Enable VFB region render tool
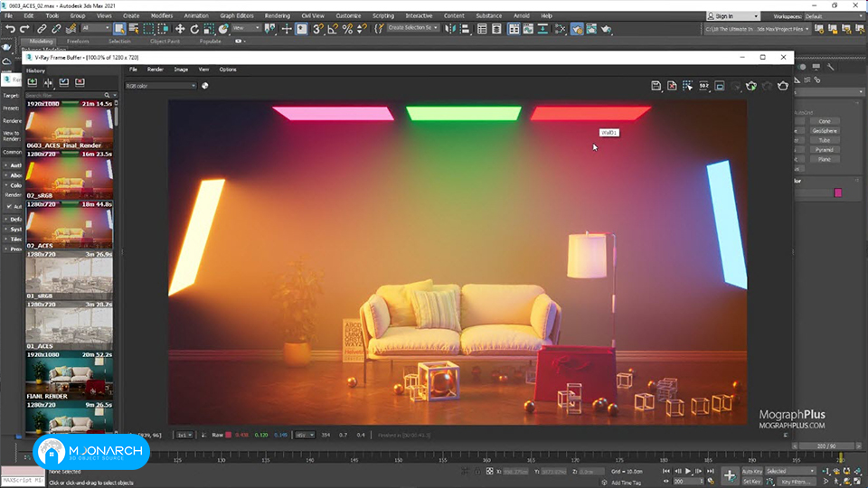868x488 pixels. [x=687, y=86]
